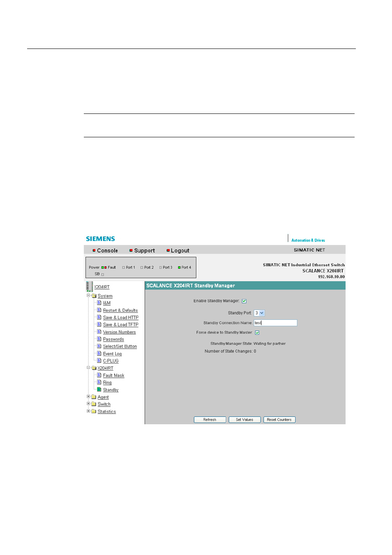Click the Select/Set Button page icon
392x555 pixels.
[x=99, y=346]
